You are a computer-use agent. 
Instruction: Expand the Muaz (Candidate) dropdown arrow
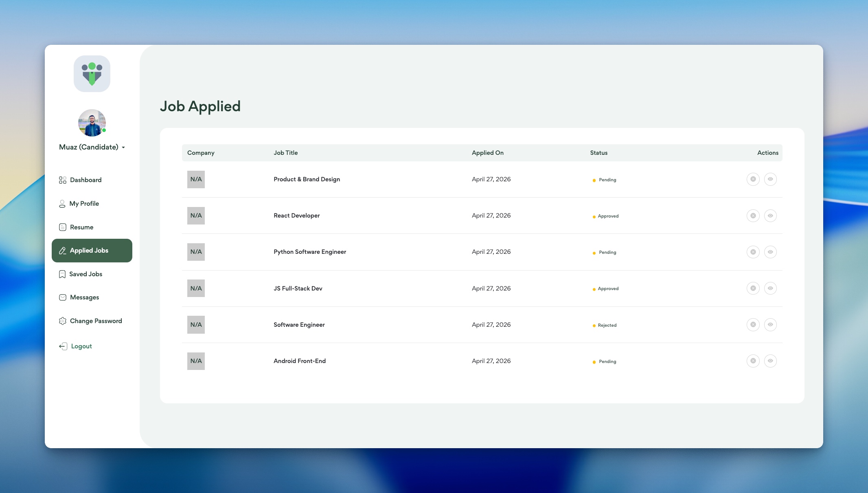click(x=123, y=147)
